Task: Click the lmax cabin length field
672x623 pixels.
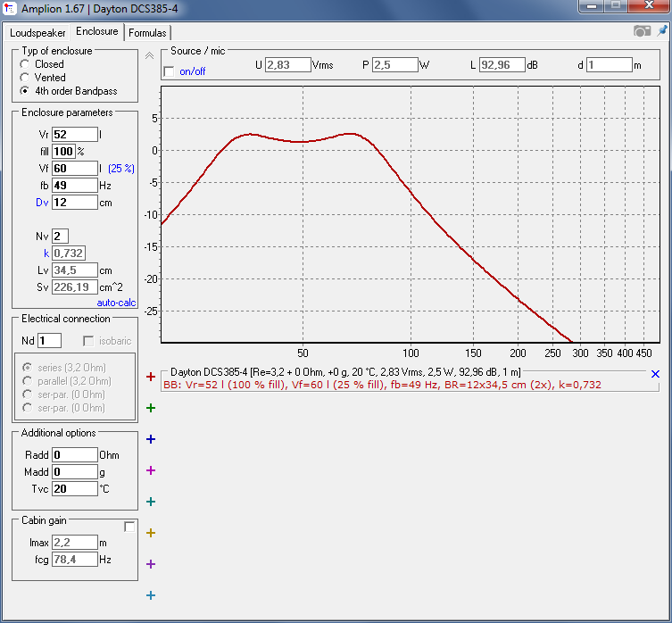Action: click(75, 543)
